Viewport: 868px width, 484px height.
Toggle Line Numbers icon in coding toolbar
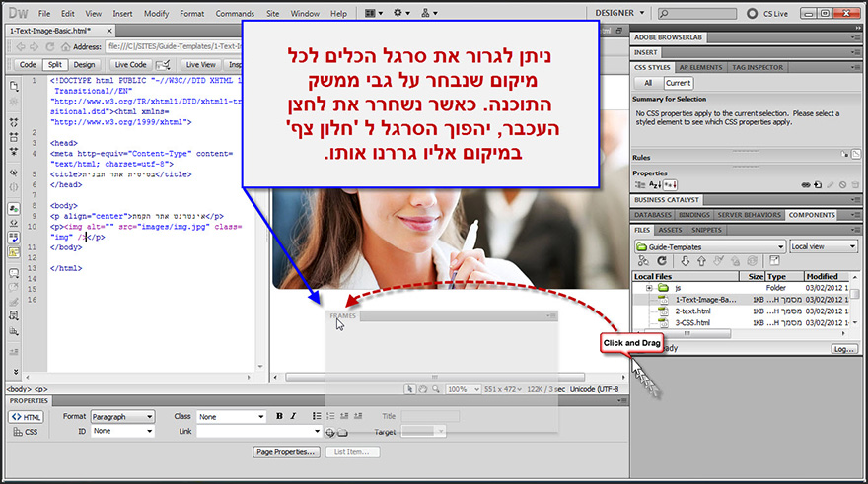tap(14, 209)
